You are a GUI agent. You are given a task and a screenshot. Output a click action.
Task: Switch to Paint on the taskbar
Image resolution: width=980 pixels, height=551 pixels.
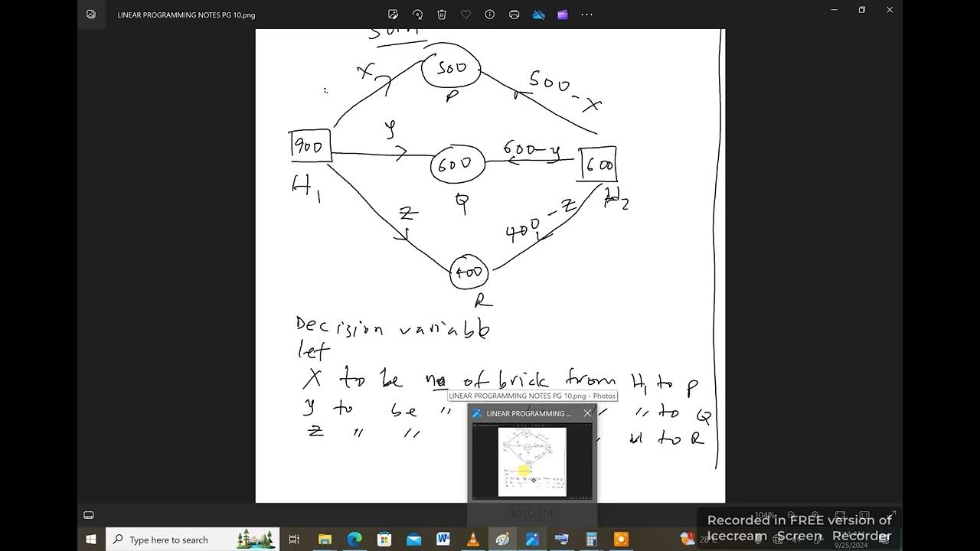pos(502,540)
